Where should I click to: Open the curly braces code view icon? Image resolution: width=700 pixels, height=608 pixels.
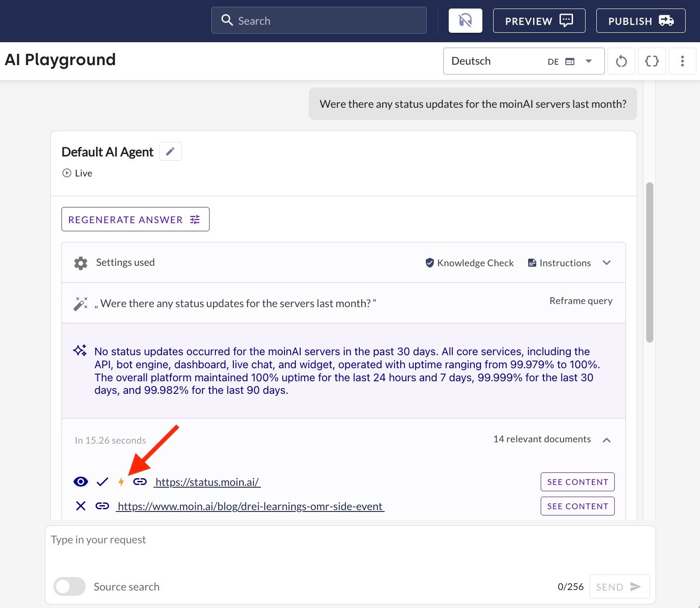coord(652,61)
